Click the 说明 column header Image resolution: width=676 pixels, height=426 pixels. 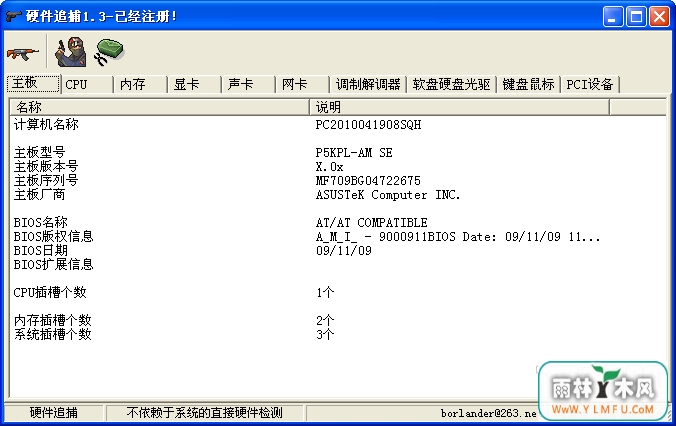click(x=460, y=107)
